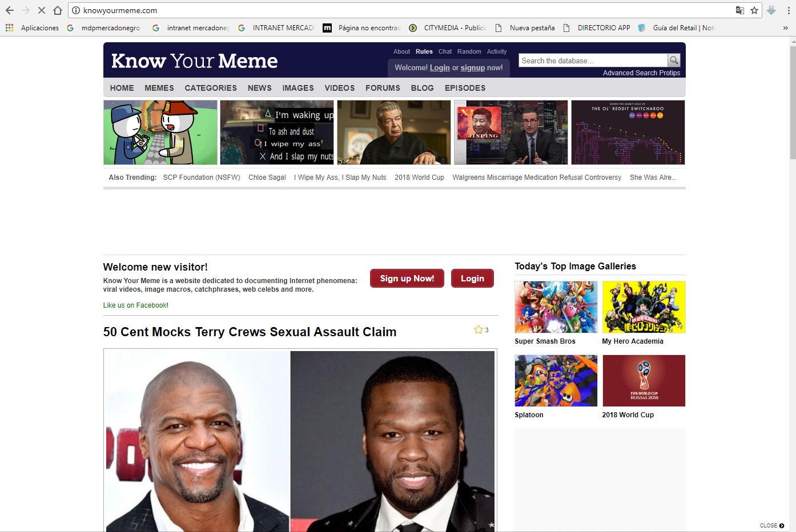This screenshot has width=796, height=532.
Task: Close the ad with CLOSE button
Action: pyautogui.click(x=772, y=526)
